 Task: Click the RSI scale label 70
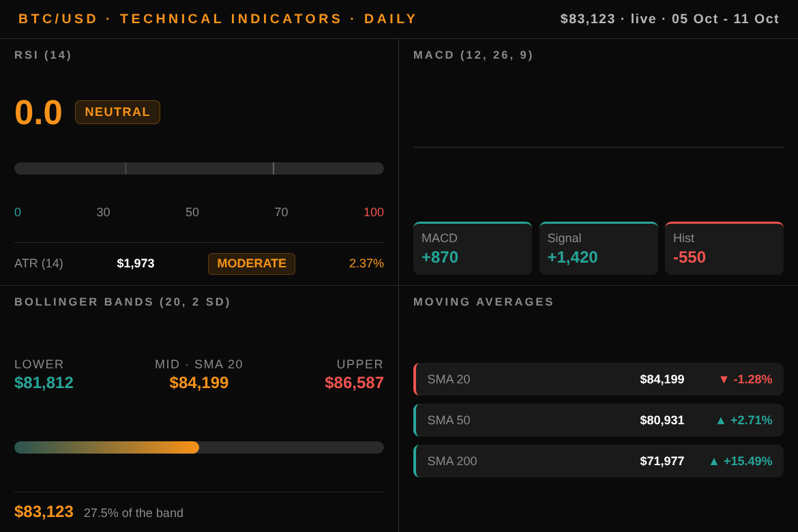tap(282, 212)
